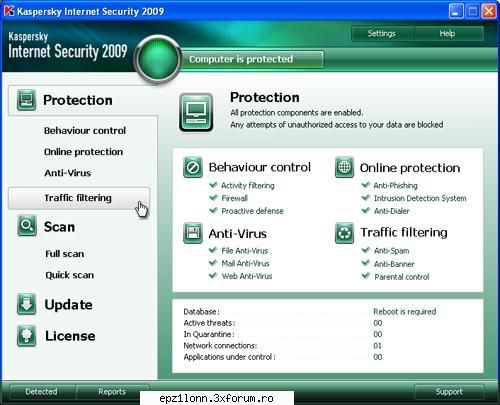The height and width of the screenshot is (405, 500).
Task: Click the Parental control check mark
Action: pyautogui.click(x=366, y=276)
